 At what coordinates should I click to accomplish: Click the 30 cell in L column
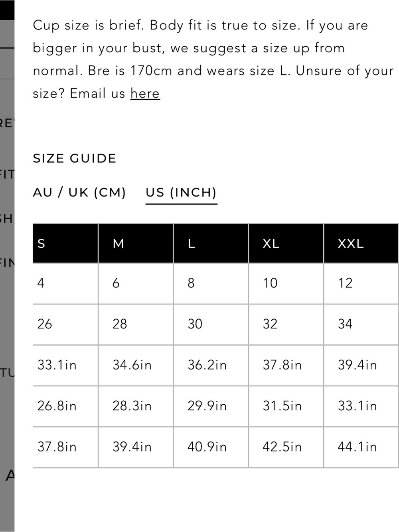pos(211,324)
